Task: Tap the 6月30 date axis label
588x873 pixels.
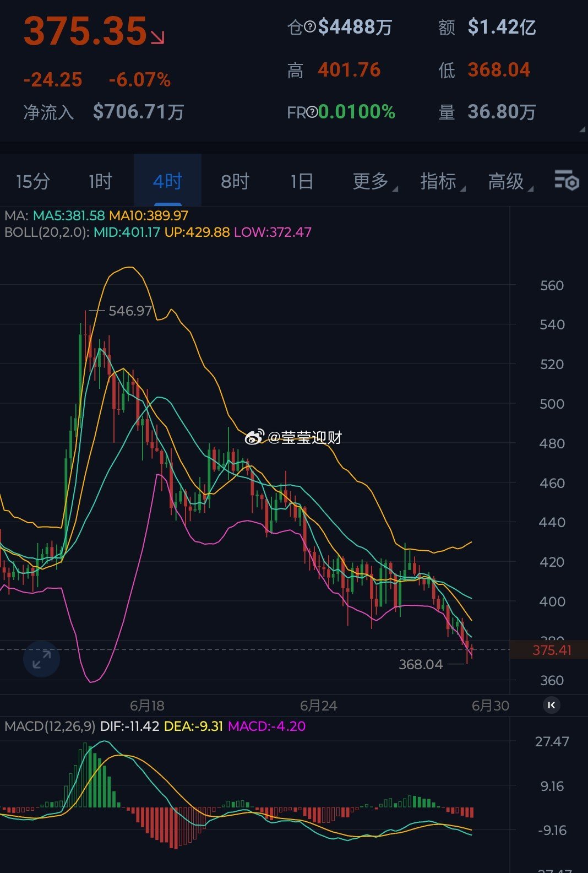Action: (491, 706)
